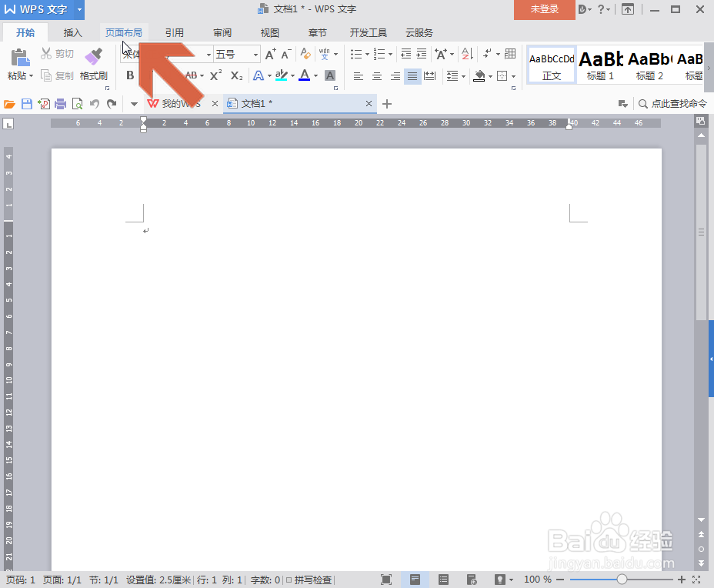Increase font size with the A+ icon
Image resolution: width=714 pixels, height=588 pixels.
click(x=270, y=54)
